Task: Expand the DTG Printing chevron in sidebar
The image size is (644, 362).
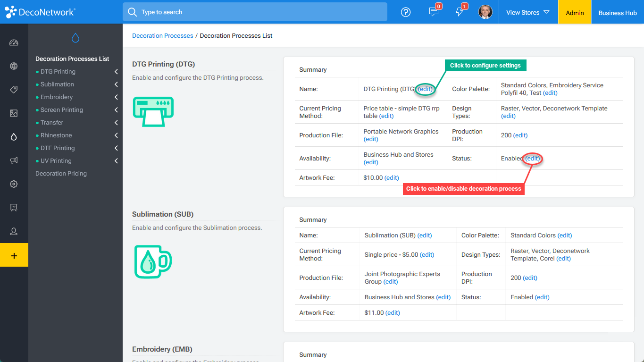Action: click(x=116, y=71)
